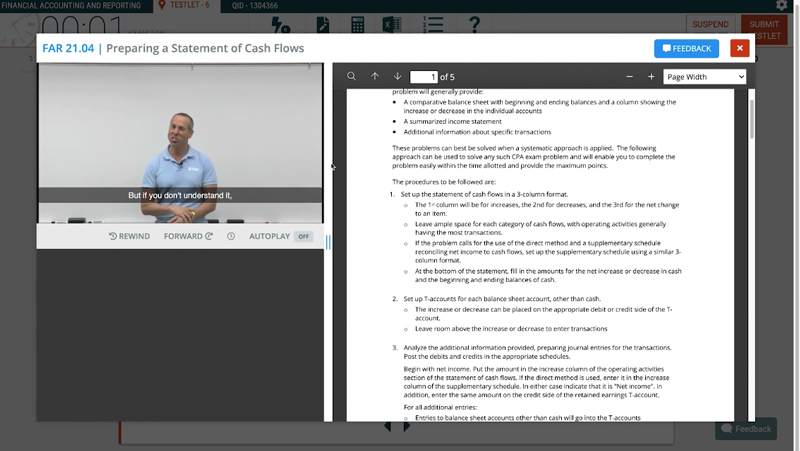Toggle Autoplay OFF switch
The image size is (800, 451).
(x=303, y=237)
